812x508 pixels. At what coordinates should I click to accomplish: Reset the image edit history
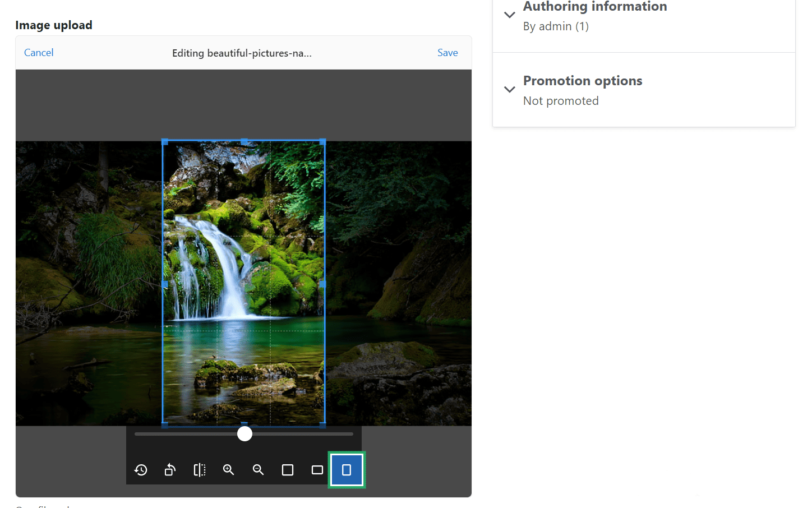[141, 470]
